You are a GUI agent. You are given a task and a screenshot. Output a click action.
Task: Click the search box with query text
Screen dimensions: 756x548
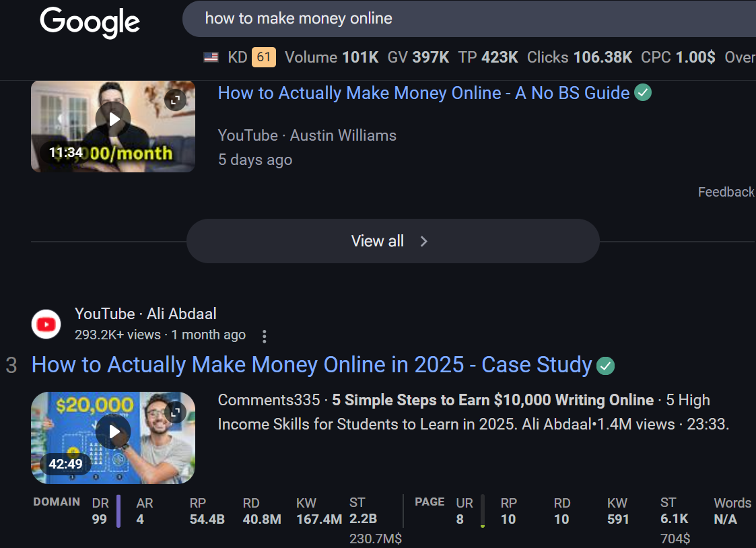tap(469, 19)
